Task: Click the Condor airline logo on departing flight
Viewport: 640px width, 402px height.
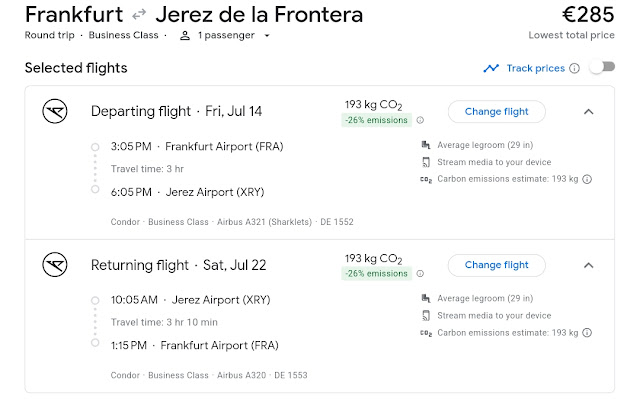Action: 53,111
